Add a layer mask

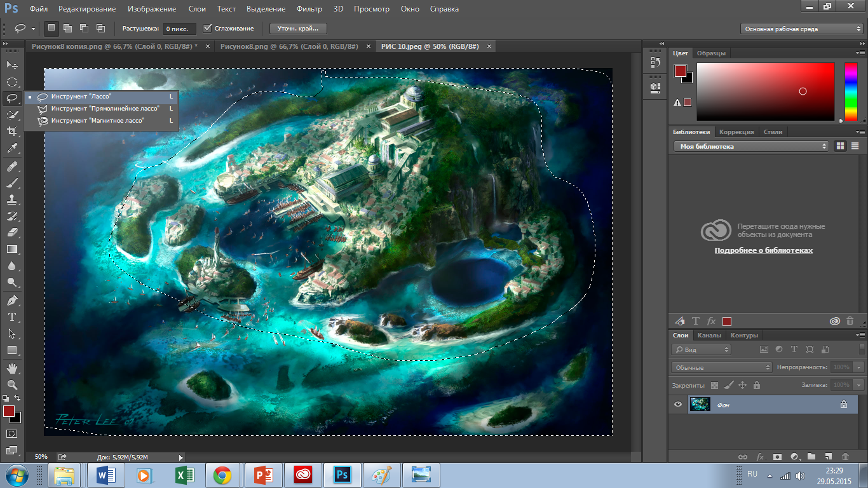(x=777, y=456)
